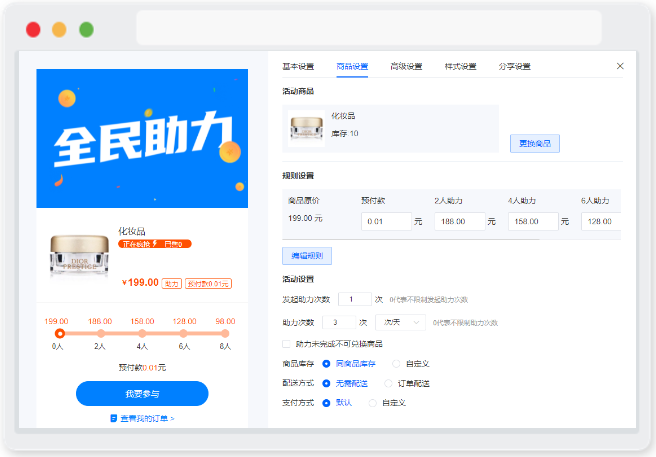The height and width of the screenshot is (457, 656).
Task: Select 订单配送 radio option
Action: (388, 383)
